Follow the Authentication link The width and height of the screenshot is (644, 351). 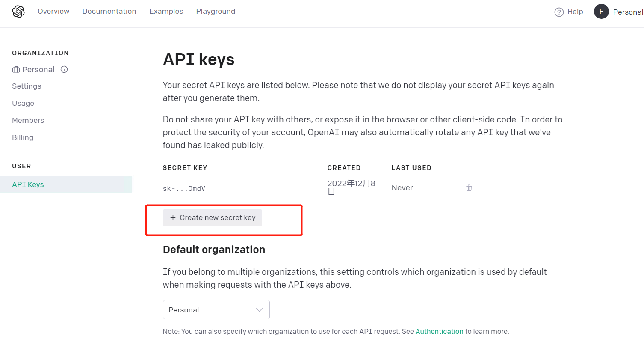pyautogui.click(x=439, y=331)
